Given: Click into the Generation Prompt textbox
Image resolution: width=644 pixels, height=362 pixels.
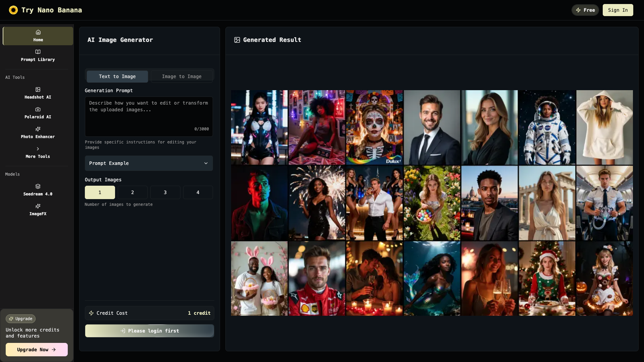Looking at the screenshot, I should tap(149, 116).
